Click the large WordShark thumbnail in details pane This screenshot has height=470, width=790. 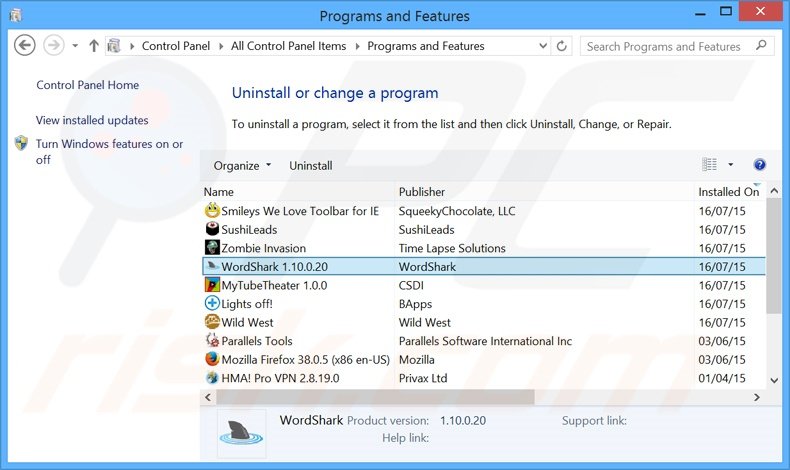(241, 433)
